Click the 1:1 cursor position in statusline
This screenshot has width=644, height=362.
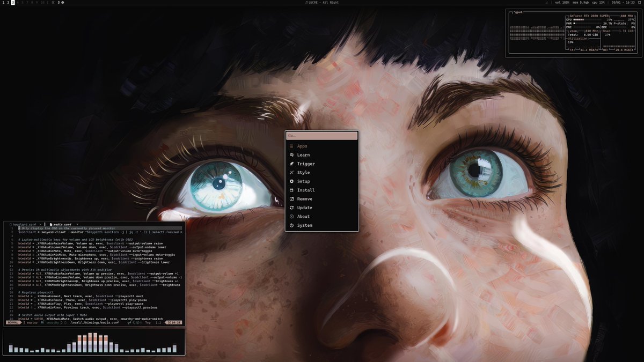coord(158,322)
